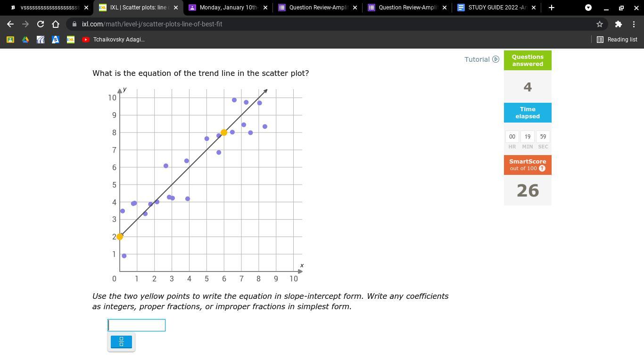Viewport: 644px width, 362px height.
Task: Click the SmartScore help question mark
Action: [542, 168]
